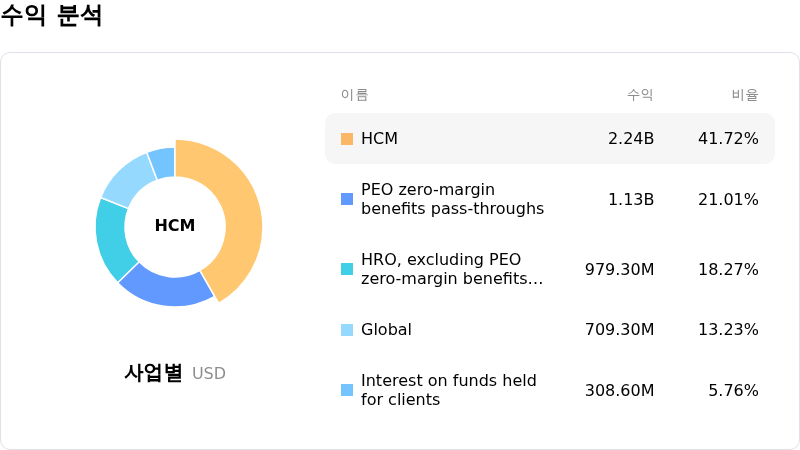Click the orange HCM legend swatch
Image resolution: width=800 pixels, height=450 pixels.
(347, 139)
